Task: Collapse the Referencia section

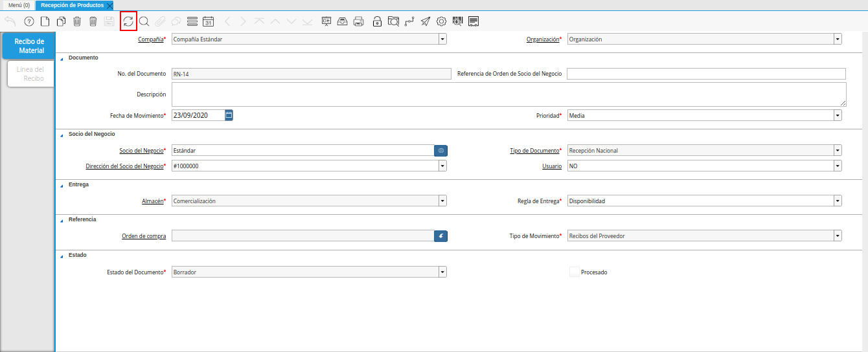Action: [62, 220]
